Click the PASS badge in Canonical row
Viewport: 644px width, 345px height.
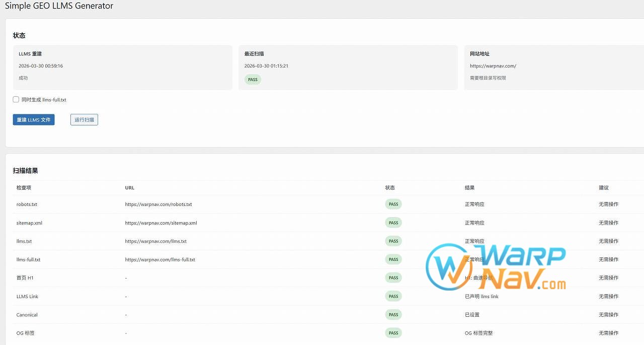(x=393, y=315)
